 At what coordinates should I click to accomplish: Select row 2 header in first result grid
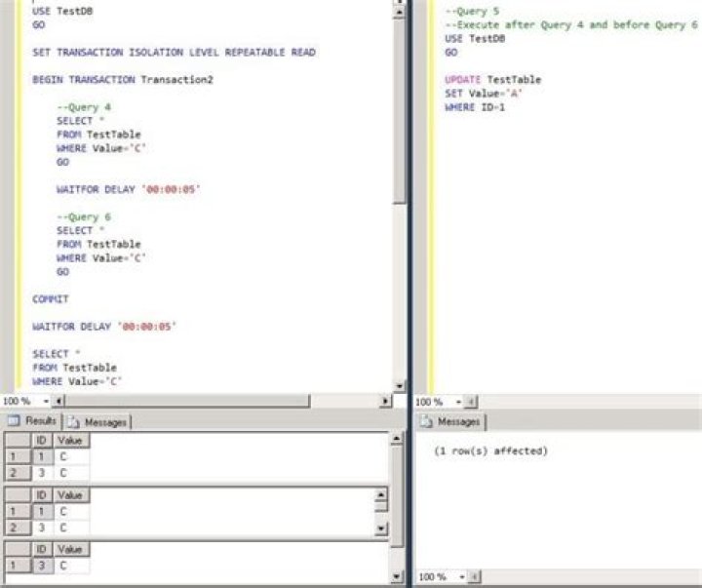[14, 472]
